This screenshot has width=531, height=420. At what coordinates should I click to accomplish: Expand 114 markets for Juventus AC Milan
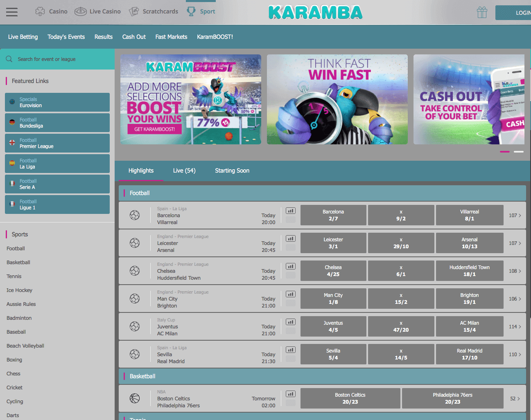coord(515,327)
